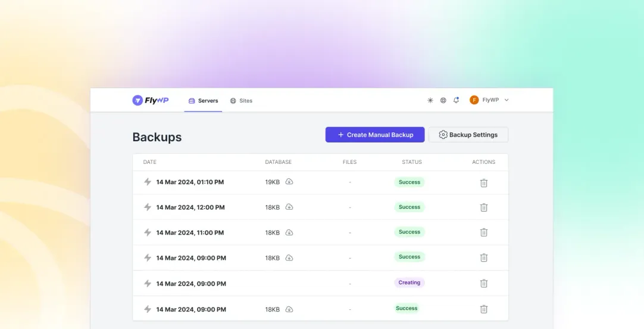Download the 01:10 PM database backup
Viewport: 644px width, 329px height.
pyautogui.click(x=289, y=182)
